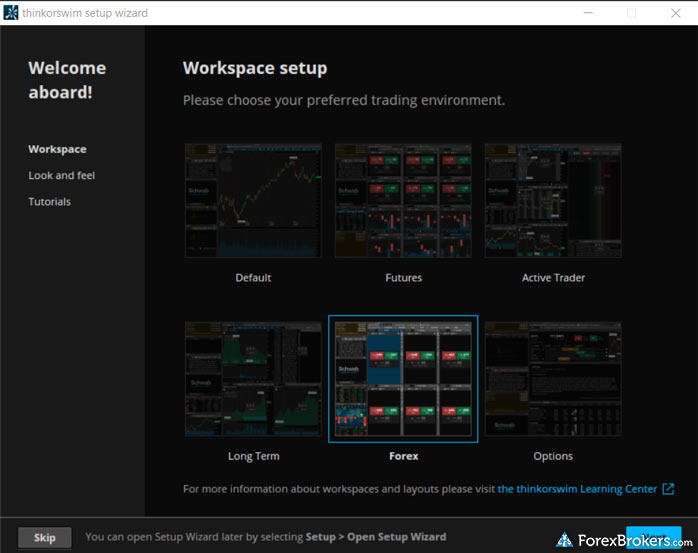This screenshot has height=553, width=698.
Task: Choose the Options workspace thumbnail
Action: [553, 379]
